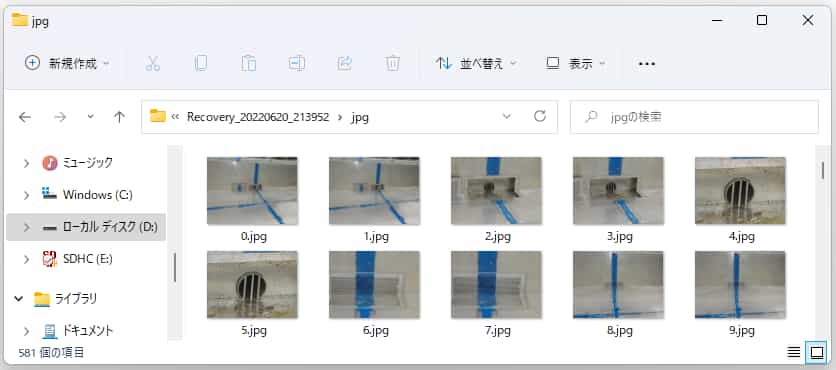Viewport: 836px width, 370px height.
Task: Expand the ミュージック tree node
Action: point(26,163)
